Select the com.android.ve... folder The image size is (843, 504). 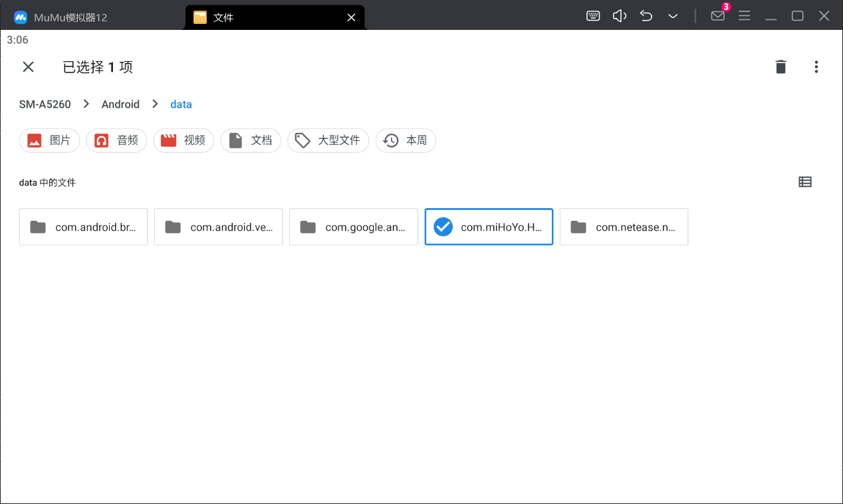point(219,227)
